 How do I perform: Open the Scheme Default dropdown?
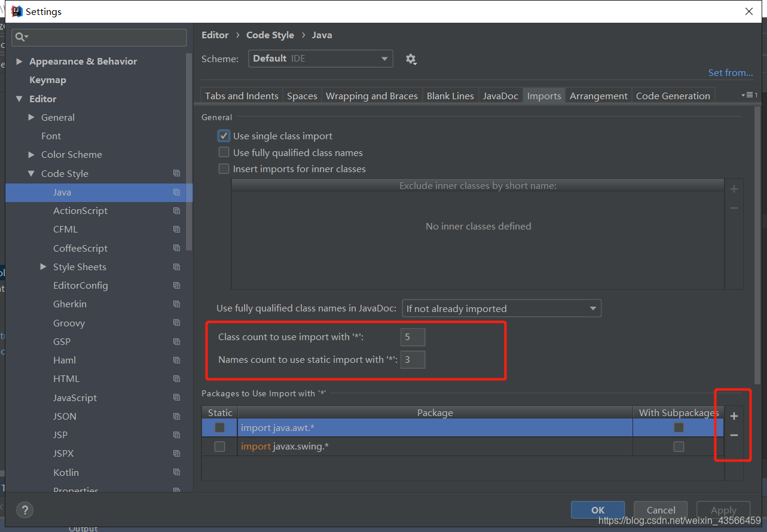click(320, 59)
